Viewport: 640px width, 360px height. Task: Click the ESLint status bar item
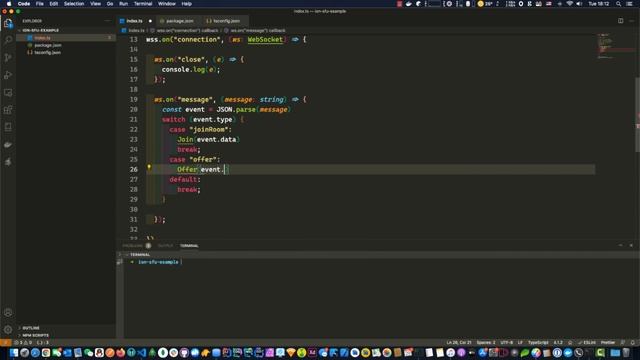point(587,343)
